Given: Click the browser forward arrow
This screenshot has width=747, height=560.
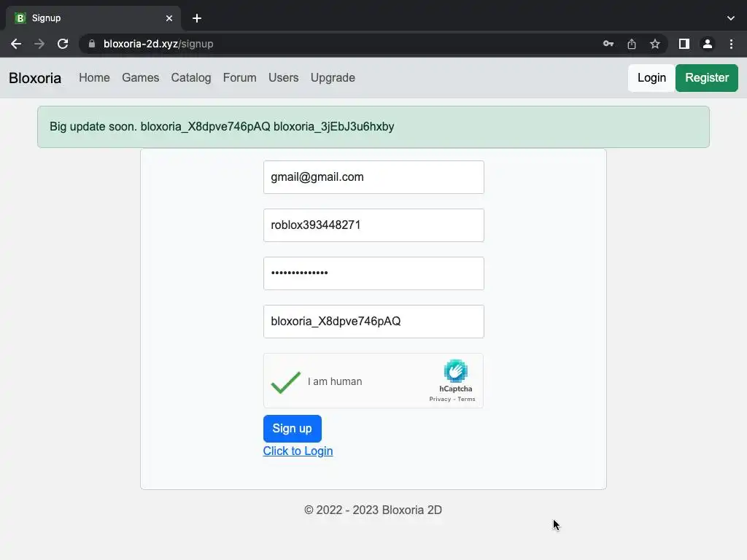Looking at the screenshot, I should click(x=39, y=44).
